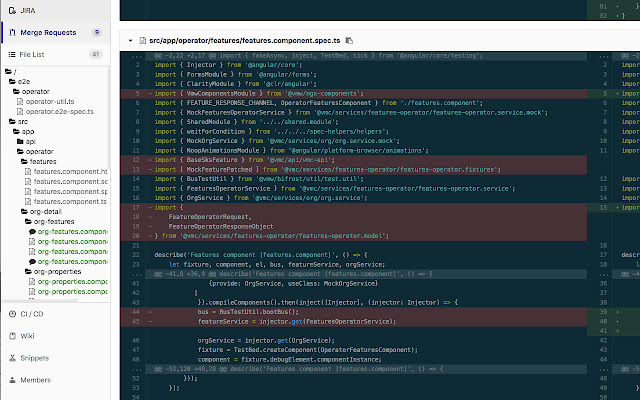Viewport: 640px width, 400px height.
Task: Click the 'import { NoopAnimationsModule }' line
Action: (291, 151)
